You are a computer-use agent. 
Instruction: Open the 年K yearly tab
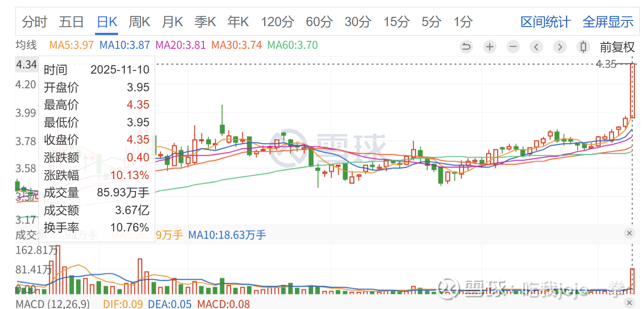pyautogui.click(x=238, y=22)
